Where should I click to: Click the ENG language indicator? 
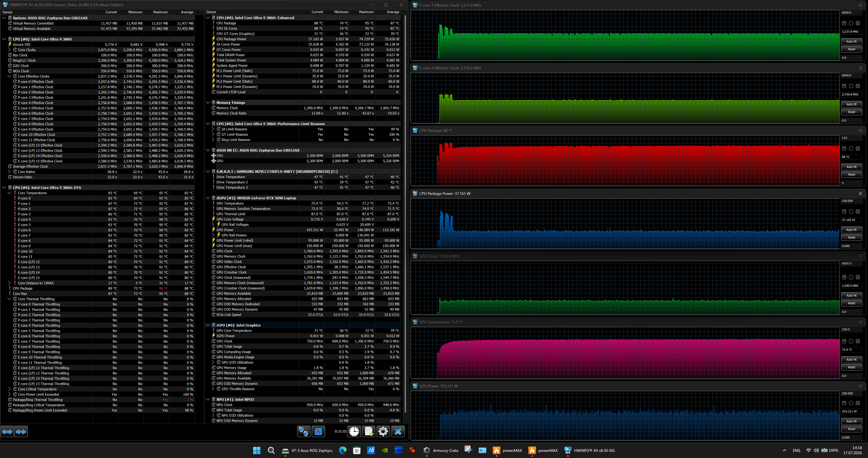pyautogui.click(x=797, y=450)
